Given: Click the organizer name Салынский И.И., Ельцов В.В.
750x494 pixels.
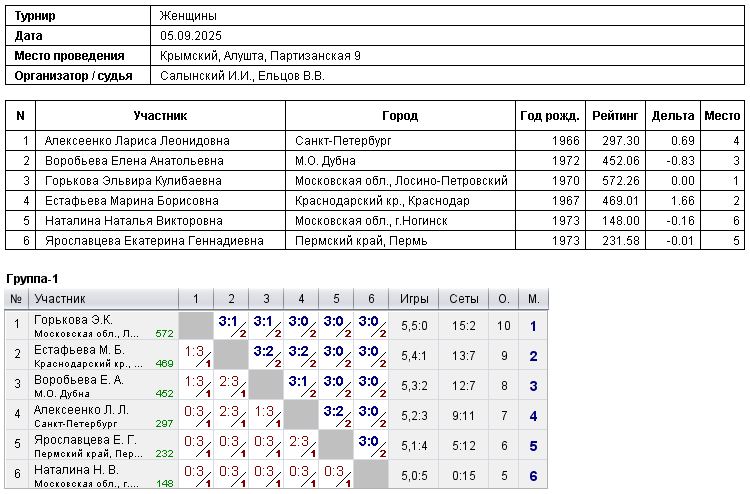Looking at the screenshot, I should [242, 76].
